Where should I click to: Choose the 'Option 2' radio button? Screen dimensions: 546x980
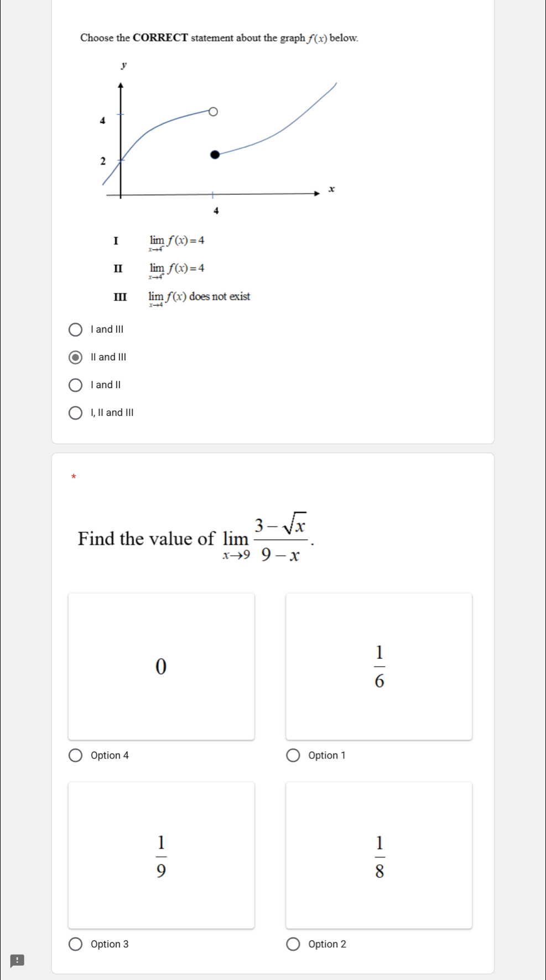click(x=293, y=945)
